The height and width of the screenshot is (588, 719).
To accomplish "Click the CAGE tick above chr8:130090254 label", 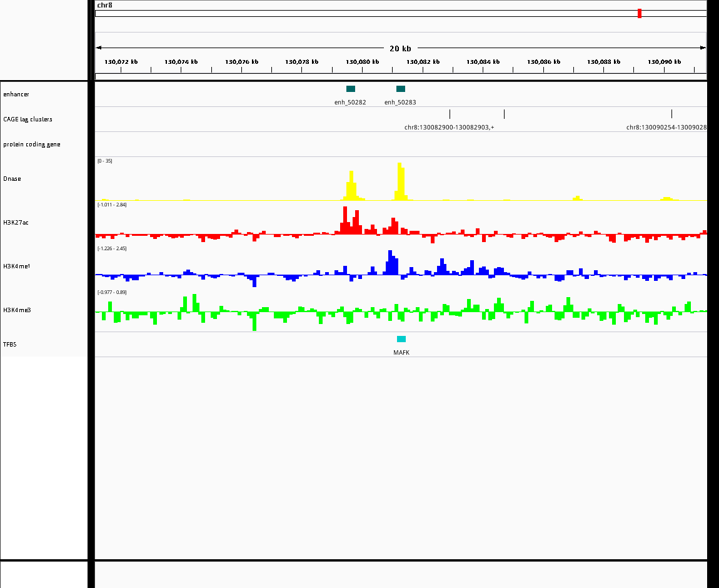I will pyautogui.click(x=671, y=114).
